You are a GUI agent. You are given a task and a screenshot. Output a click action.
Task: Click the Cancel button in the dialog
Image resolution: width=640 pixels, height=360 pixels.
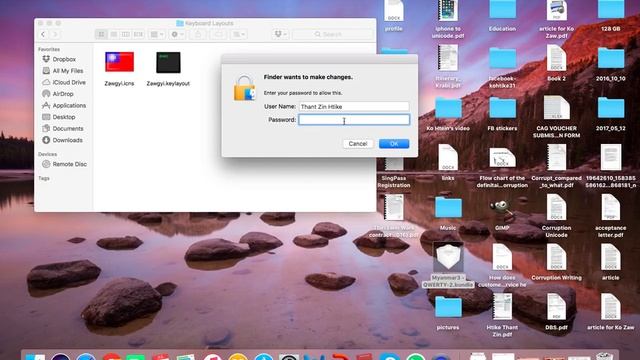pos(358,144)
